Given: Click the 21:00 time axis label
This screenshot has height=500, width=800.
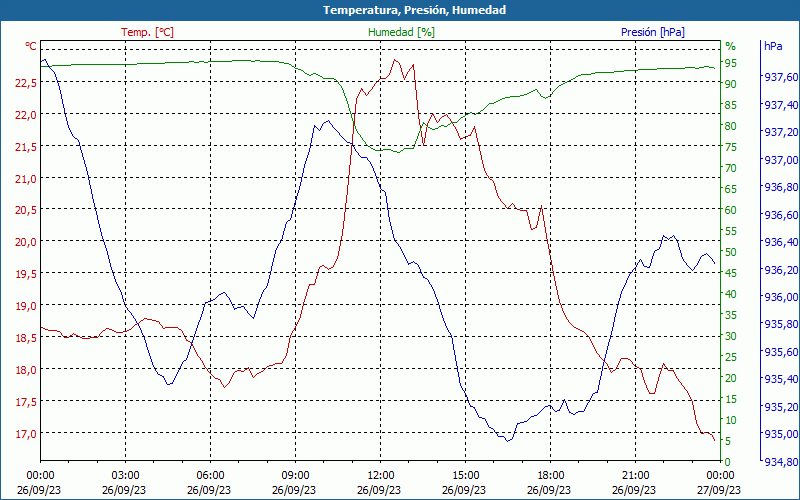Looking at the screenshot, I should (635, 477).
